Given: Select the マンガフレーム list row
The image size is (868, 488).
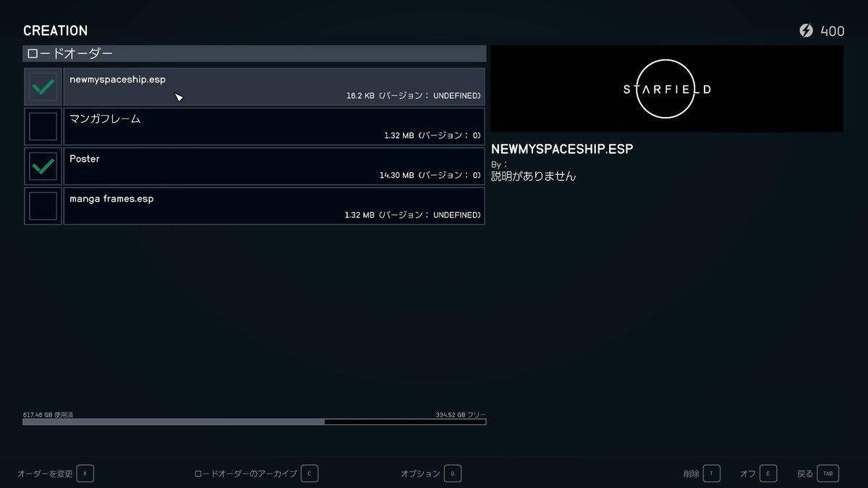Looking at the screenshot, I should (x=274, y=127).
